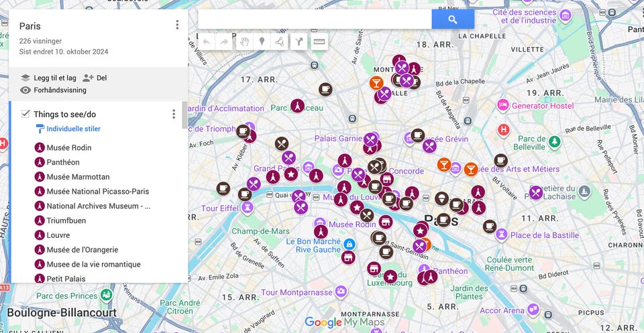Click the Tour Montparnasse camera pin
644x333 pixels.
point(341,292)
